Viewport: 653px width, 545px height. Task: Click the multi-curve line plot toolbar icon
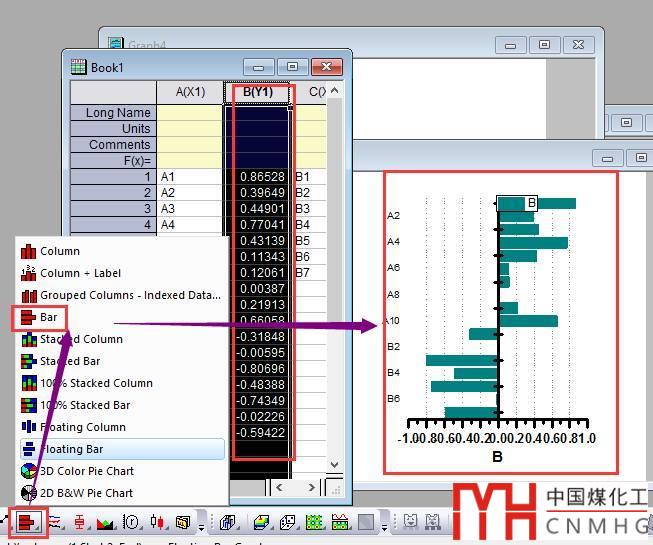coord(55,522)
